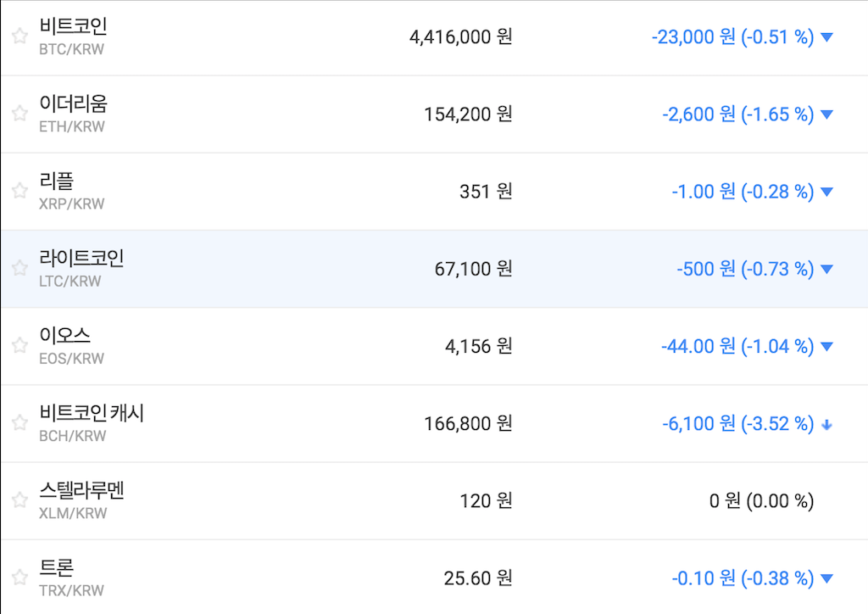Click the 스텔라루멘 price of 120 원
868x614 pixels.
tap(486, 501)
